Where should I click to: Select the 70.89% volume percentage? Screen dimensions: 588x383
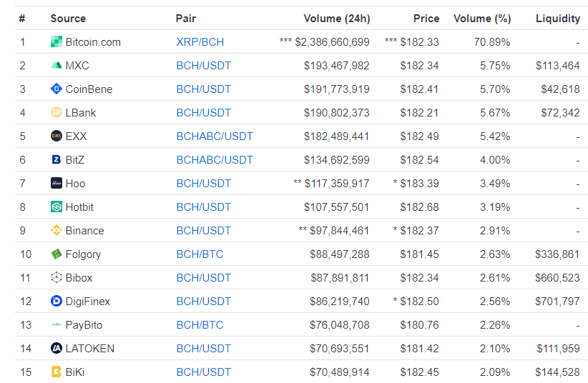click(492, 42)
